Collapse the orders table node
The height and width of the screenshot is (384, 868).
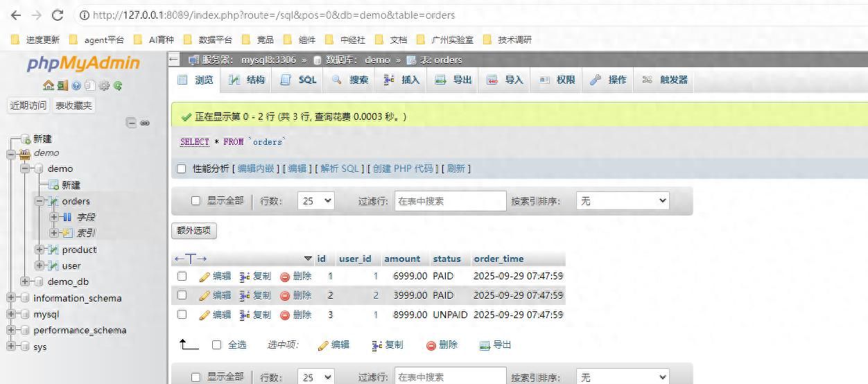point(39,201)
